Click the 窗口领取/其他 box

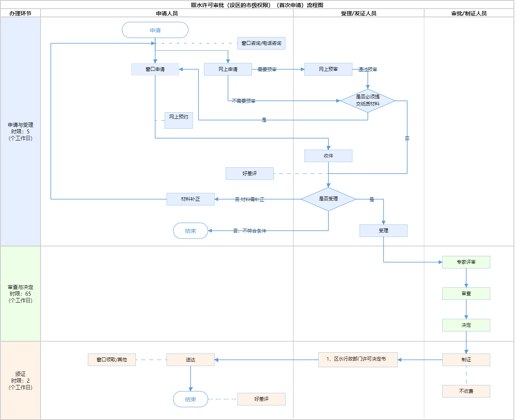click(x=111, y=360)
